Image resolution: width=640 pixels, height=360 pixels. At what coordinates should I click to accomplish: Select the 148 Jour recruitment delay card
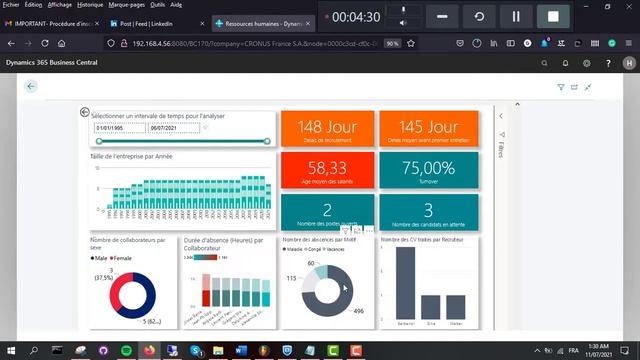coord(327,129)
